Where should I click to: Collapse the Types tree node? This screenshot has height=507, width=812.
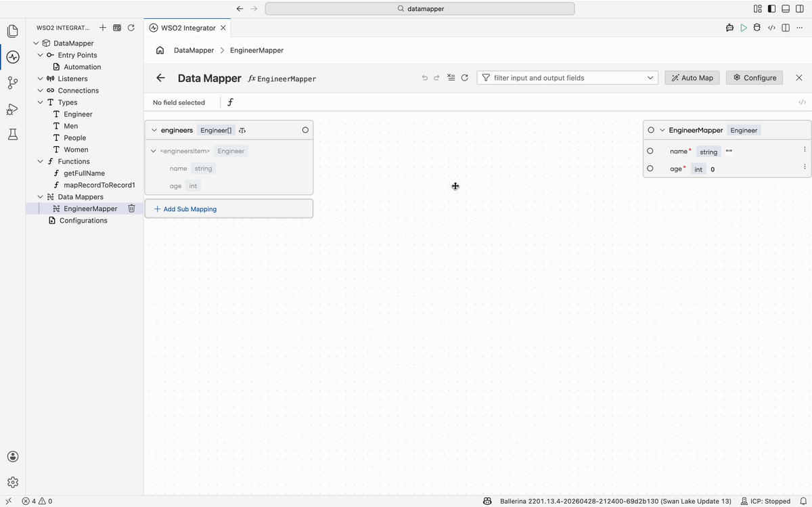[x=40, y=102]
